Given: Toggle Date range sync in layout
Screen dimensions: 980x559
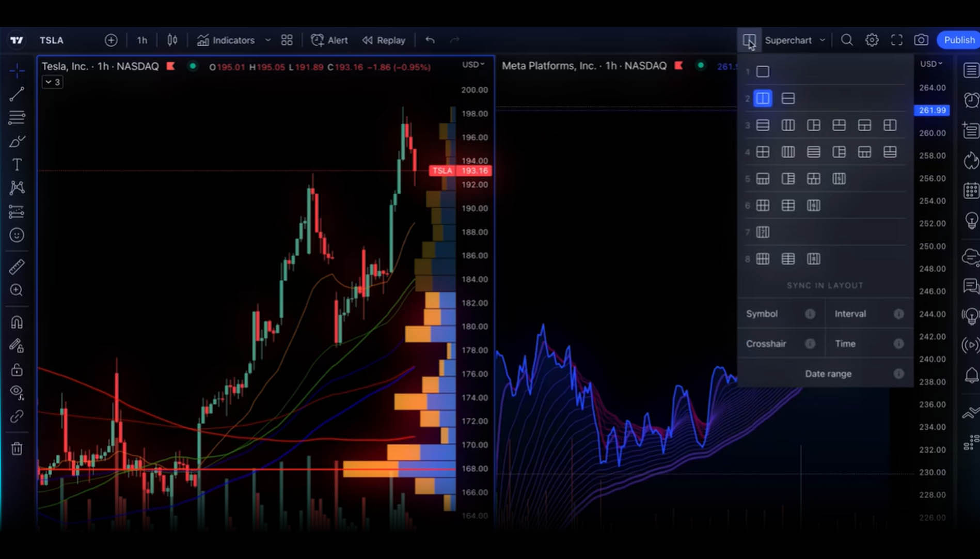Looking at the screenshot, I should click(x=825, y=374).
